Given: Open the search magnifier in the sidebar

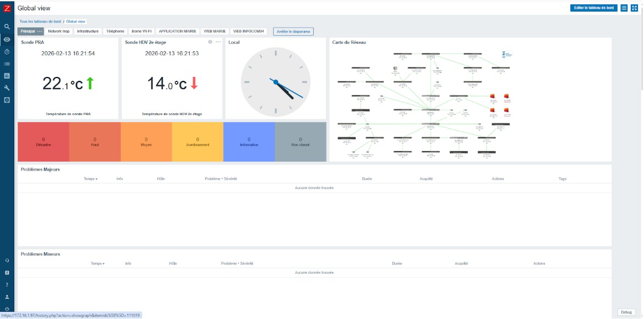Looking at the screenshot, I should pyautogui.click(x=7, y=26).
